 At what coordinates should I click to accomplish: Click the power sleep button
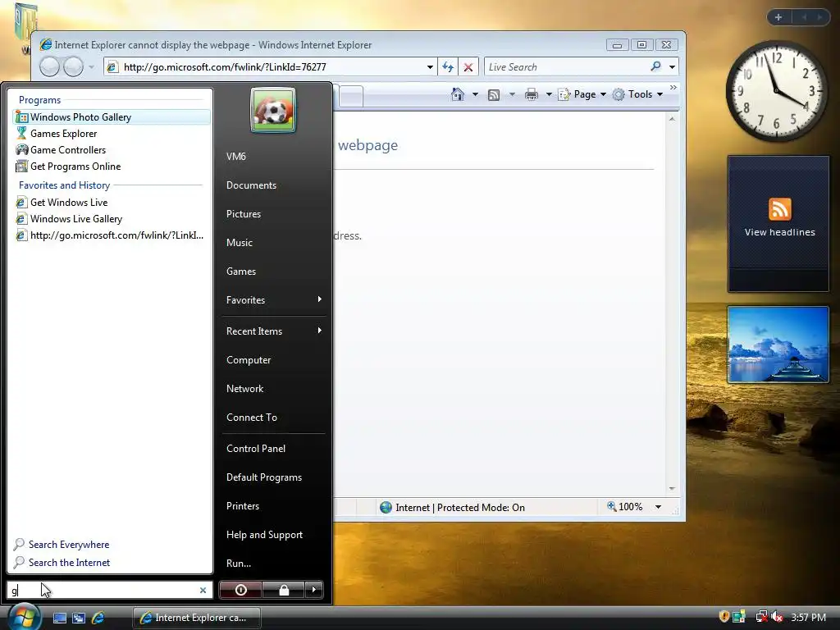(x=240, y=590)
